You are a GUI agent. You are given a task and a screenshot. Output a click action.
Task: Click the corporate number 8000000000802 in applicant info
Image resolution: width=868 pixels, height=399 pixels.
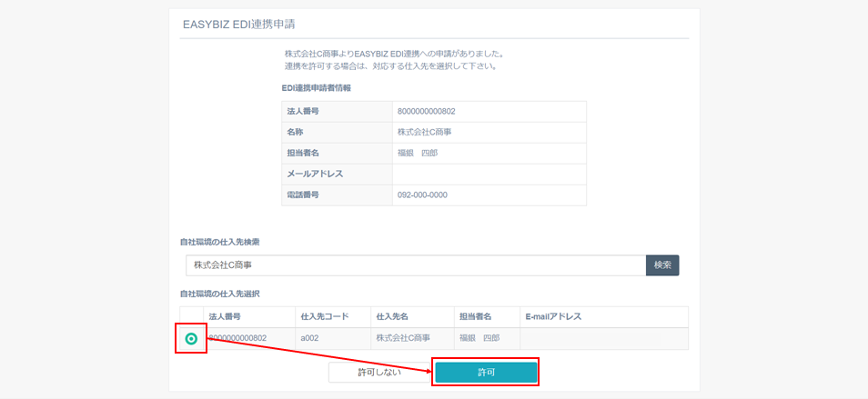[426, 111]
